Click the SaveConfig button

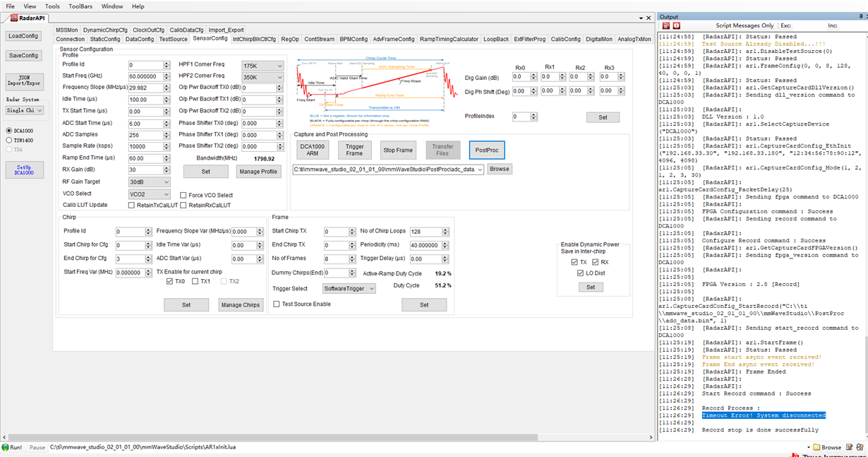(24, 55)
